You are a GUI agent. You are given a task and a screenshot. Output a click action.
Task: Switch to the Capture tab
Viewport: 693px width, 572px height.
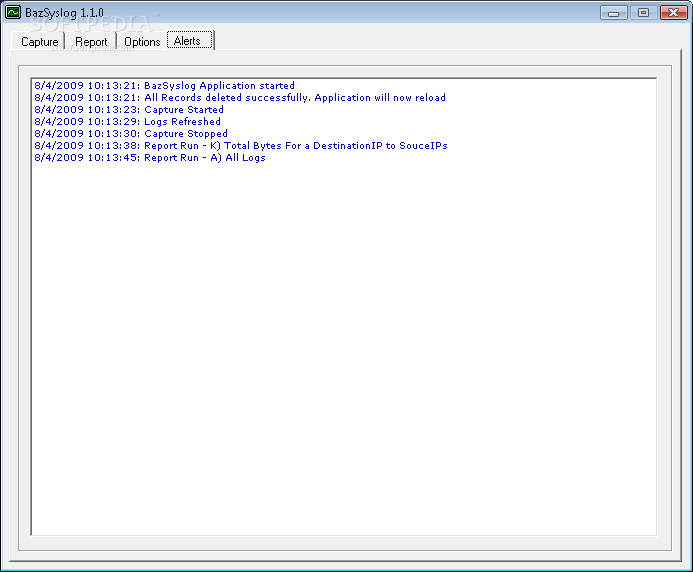tap(39, 42)
